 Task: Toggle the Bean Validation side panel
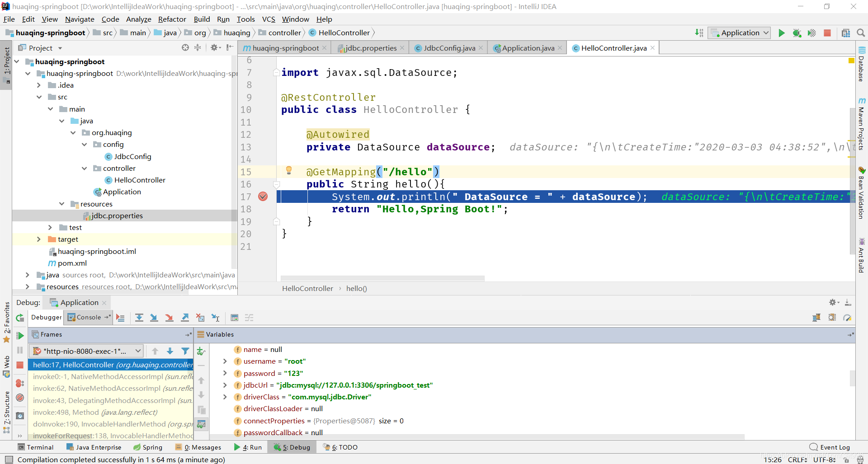(x=862, y=193)
